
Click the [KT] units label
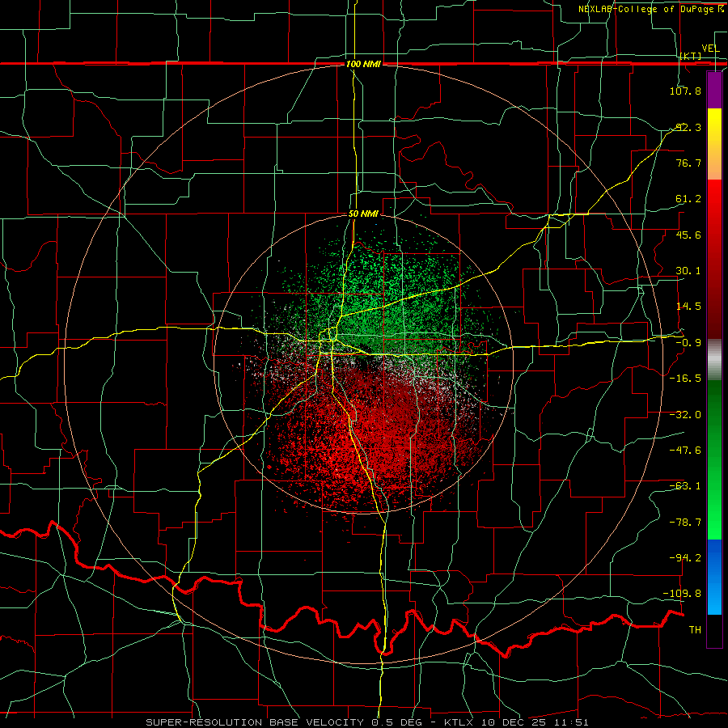pyautogui.click(x=691, y=56)
